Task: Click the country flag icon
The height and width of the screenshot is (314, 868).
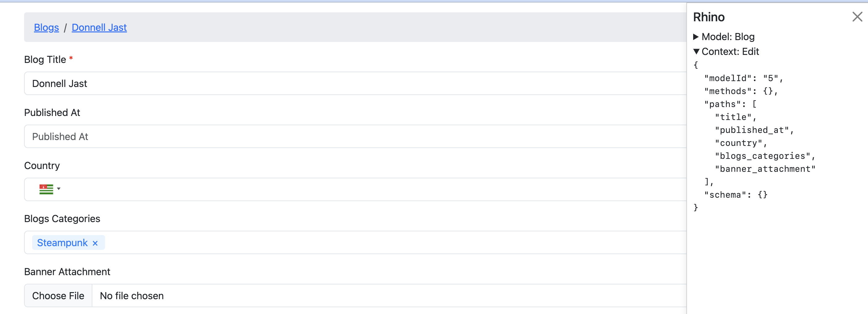Action: coord(46,189)
